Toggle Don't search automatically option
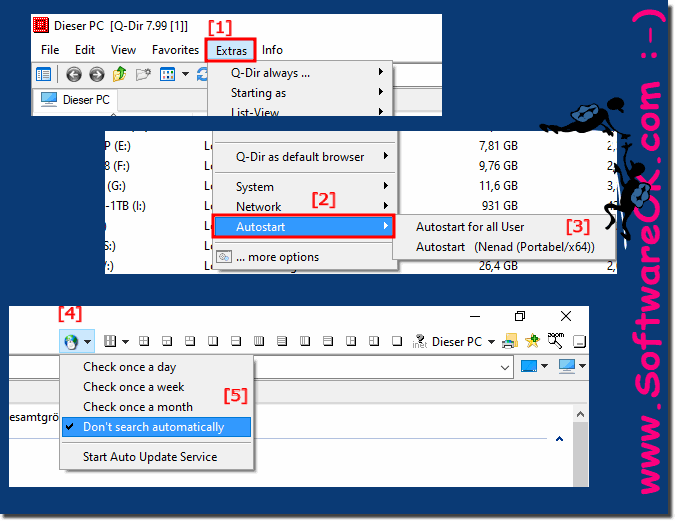 pos(156,427)
